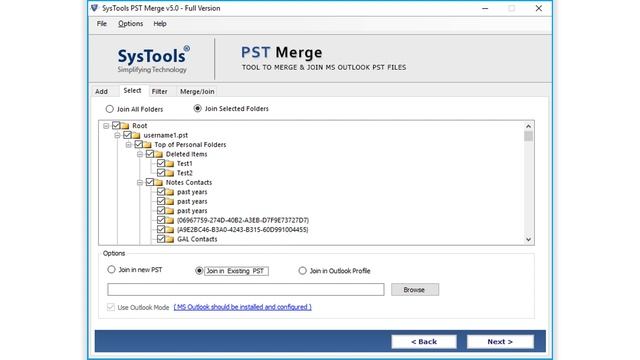Viewport: 640px width, 360px height.
Task: Click the Notes Contacts folder icon
Action: point(159,182)
